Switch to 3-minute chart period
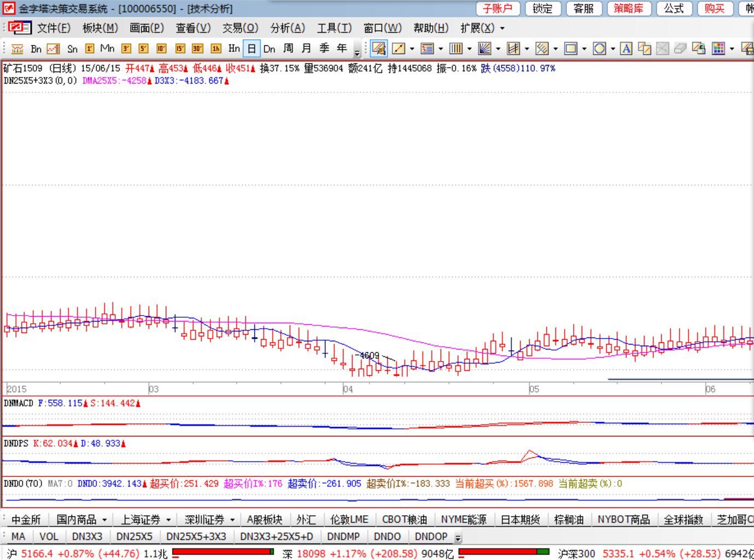 pos(126,49)
